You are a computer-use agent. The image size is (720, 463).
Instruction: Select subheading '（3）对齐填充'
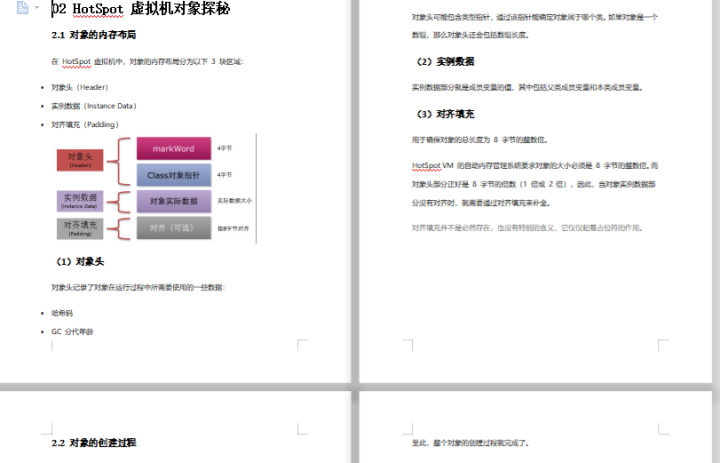(445, 114)
